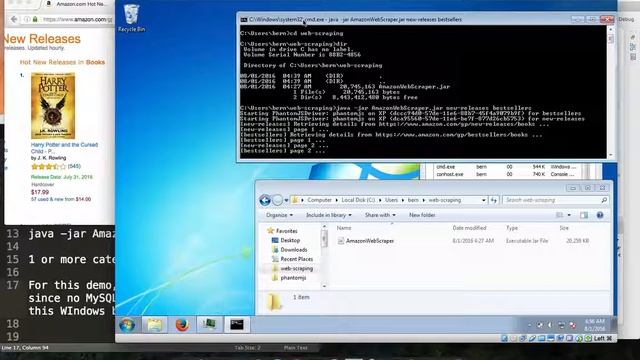Sort by Date modified column header

pos(469,228)
